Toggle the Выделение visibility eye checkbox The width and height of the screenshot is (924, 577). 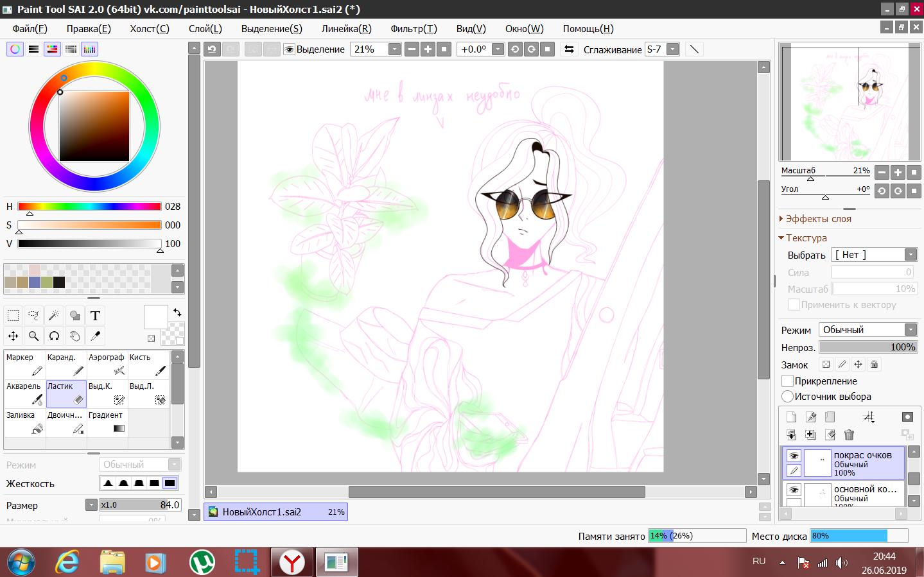(x=288, y=49)
